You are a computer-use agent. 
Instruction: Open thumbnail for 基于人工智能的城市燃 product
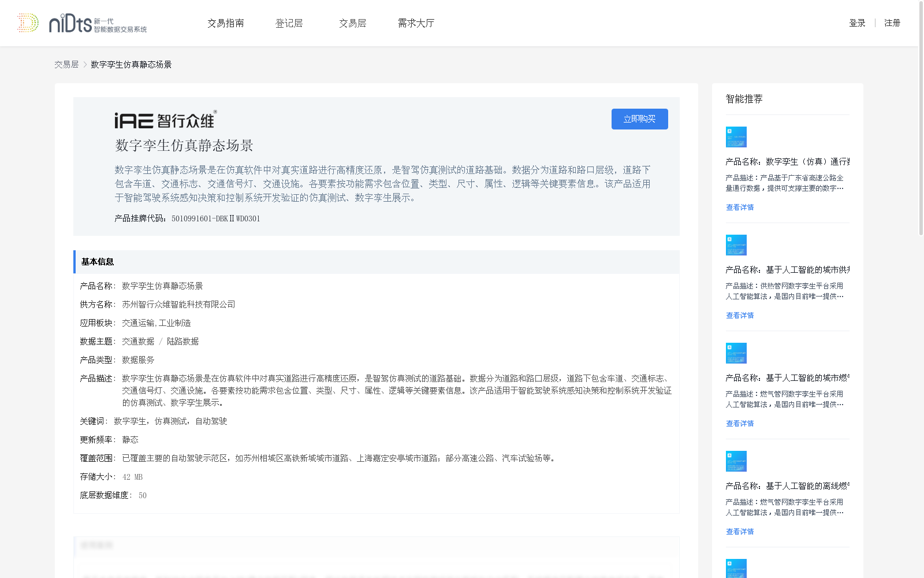click(x=736, y=353)
